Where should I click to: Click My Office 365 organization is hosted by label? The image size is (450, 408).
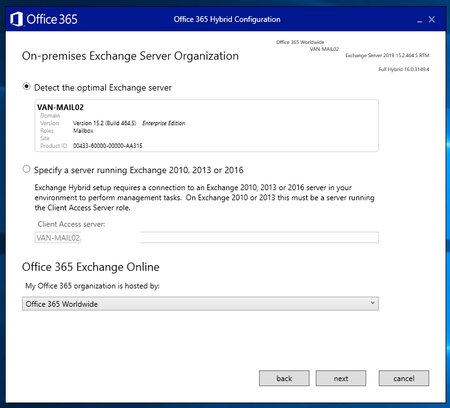(92, 286)
